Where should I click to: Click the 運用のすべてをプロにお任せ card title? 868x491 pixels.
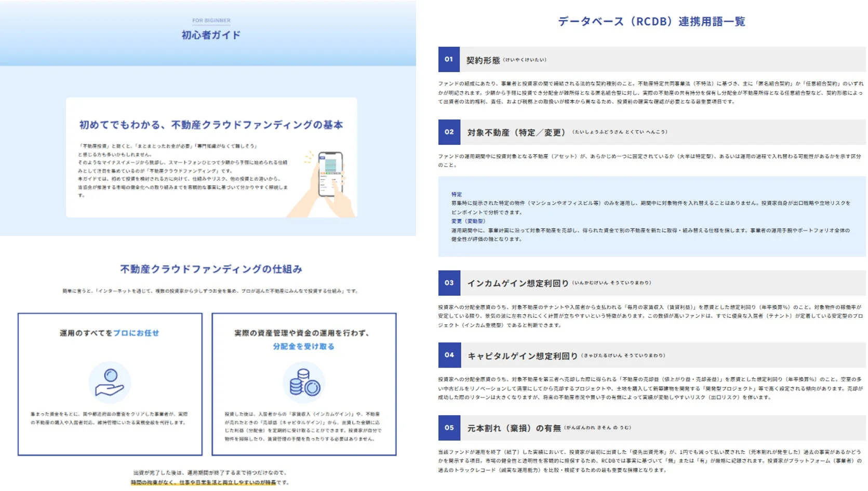tap(109, 333)
